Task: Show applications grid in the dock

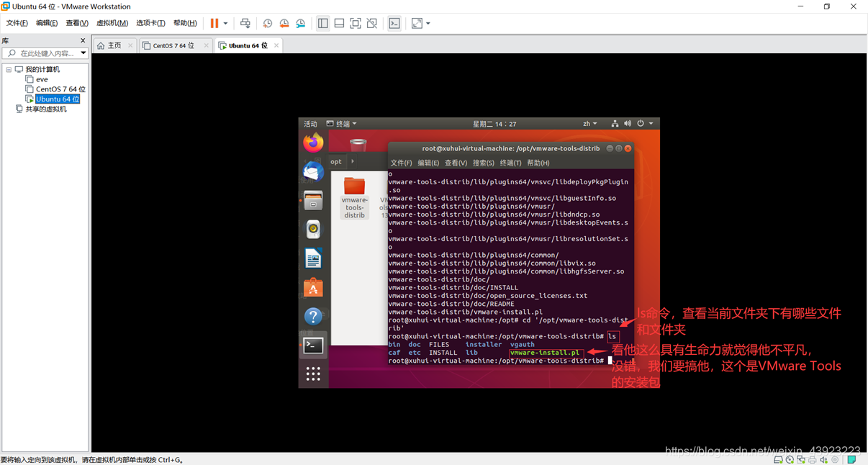Action: click(x=313, y=374)
